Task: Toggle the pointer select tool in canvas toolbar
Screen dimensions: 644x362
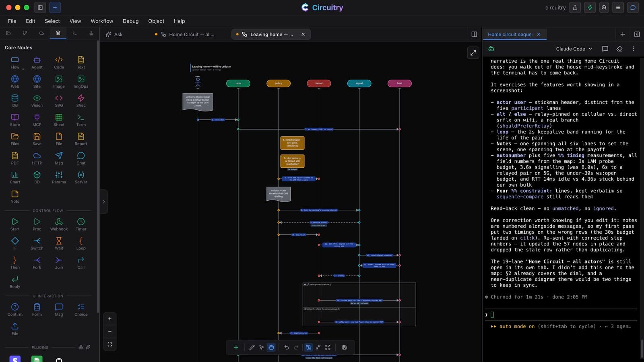Action: 262,348
